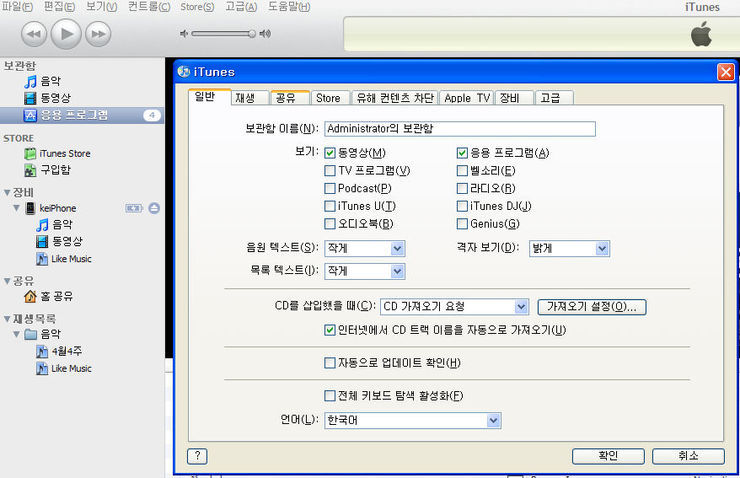Enable 전체 키보드 탐색 활성화(F) checkbox
This screenshot has height=478, width=740.
pos(330,395)
